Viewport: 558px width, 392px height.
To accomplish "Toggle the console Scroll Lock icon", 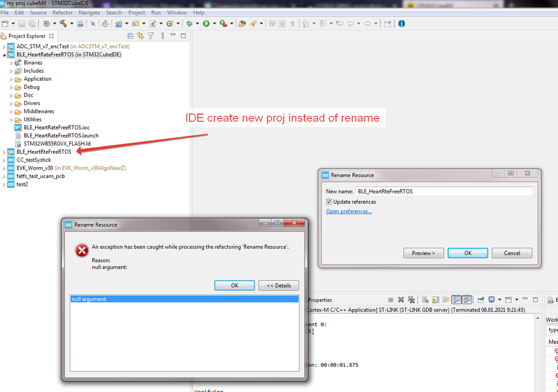I will [x=436, y=300].
